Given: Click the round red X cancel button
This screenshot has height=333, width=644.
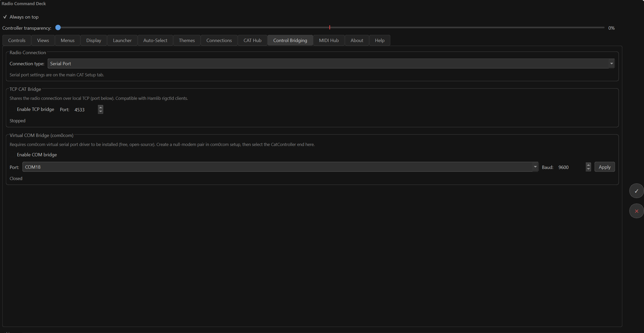Looking at the screenshot, I should [636, 211].
